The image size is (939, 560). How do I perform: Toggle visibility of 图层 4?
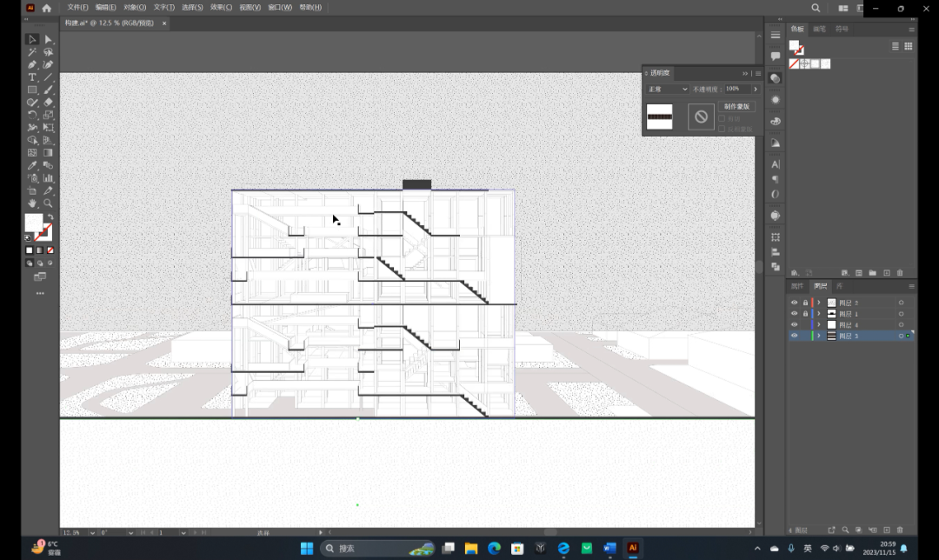[794, 324]
